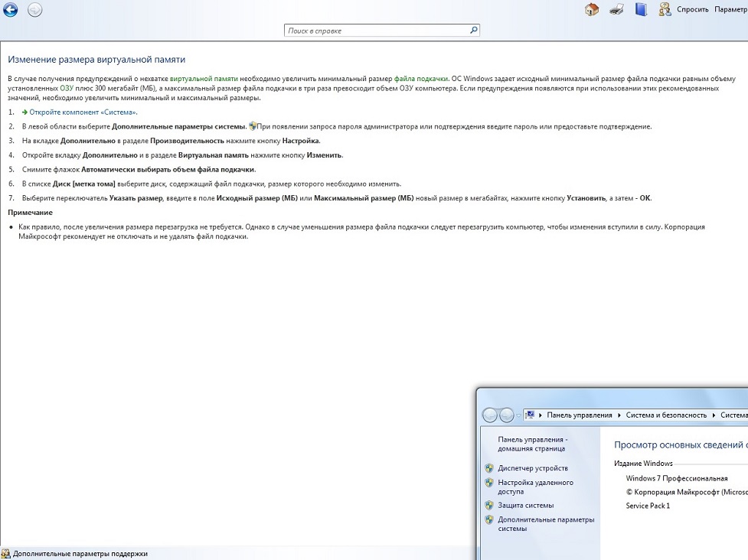Open Настройка удаленного доступа link
Screen dimensions: 748x560
(x=536, y=487)
